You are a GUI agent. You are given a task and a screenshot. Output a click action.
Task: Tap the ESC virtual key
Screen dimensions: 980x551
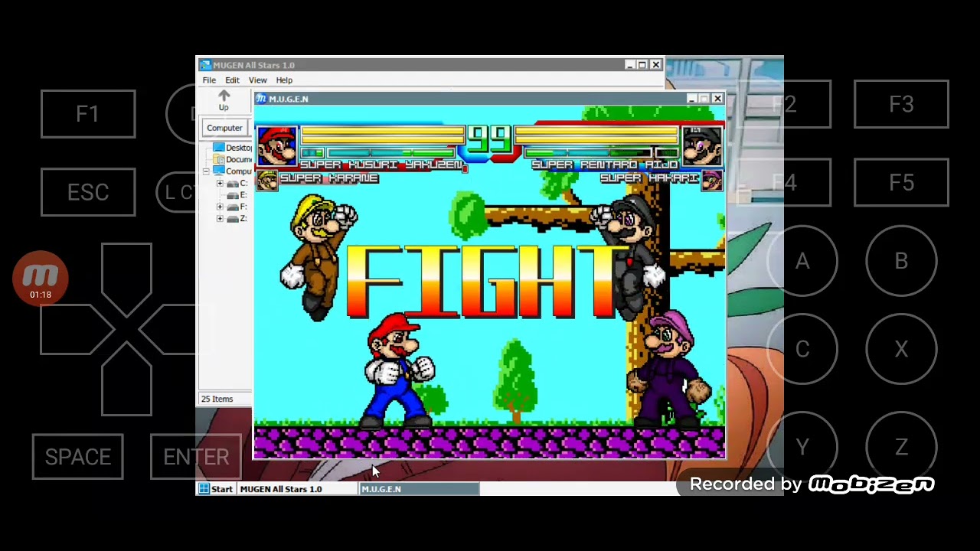(x=88, y=192)
